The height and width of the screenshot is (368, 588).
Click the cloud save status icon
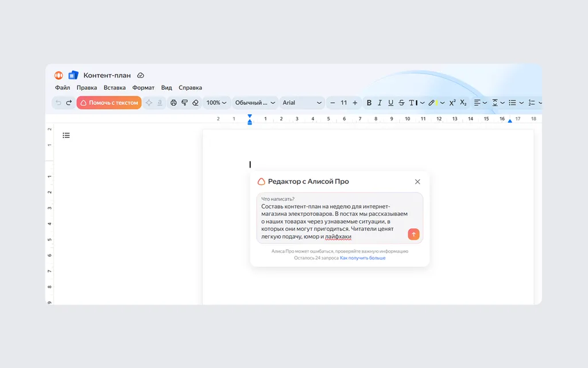tap(141, 75)
